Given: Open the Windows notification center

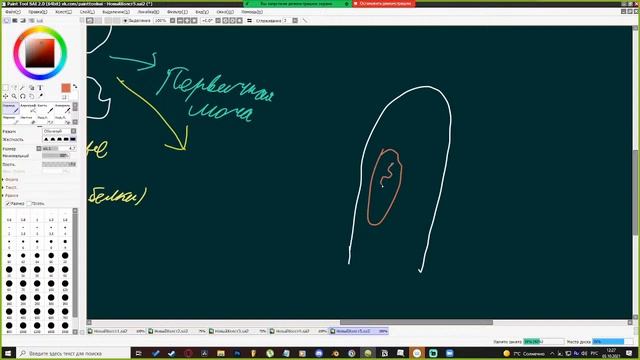Looking at the screenshot, I should coord(629,353).
